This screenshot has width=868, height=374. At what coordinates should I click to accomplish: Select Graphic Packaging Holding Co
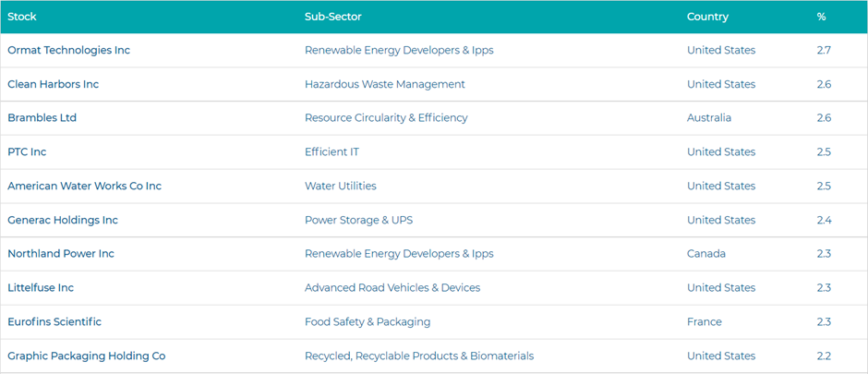(x=87, y=356)
